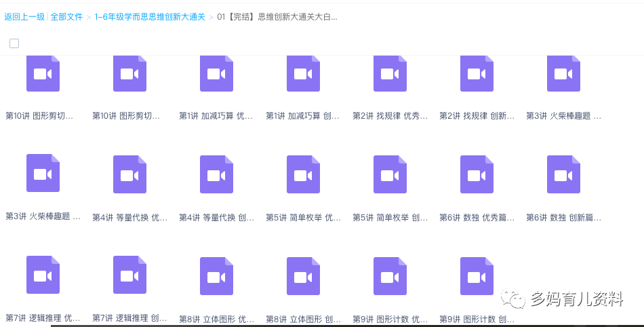
Task: Select file name 第1讲 加减巧算 创...
Action: [x=303, y=116]
